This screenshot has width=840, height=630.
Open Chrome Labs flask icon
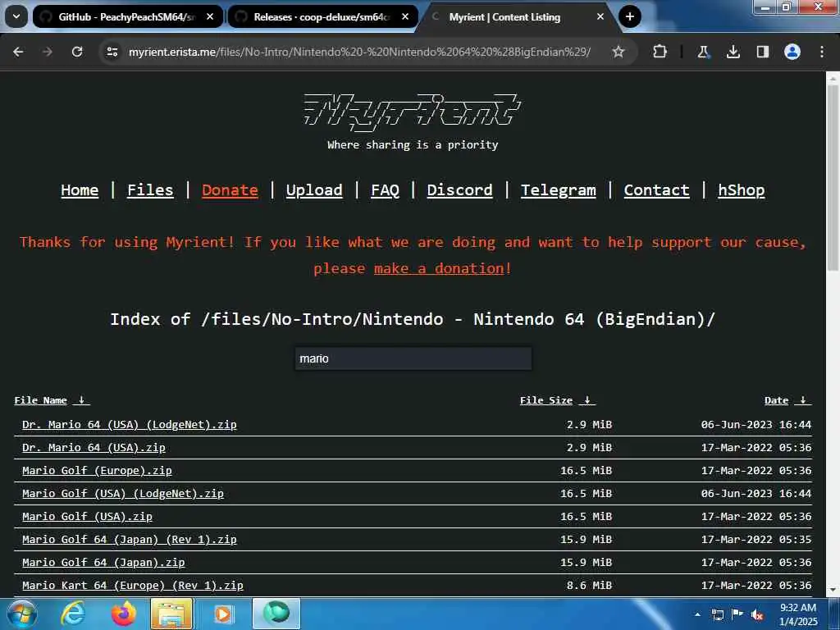click(703, 52)
